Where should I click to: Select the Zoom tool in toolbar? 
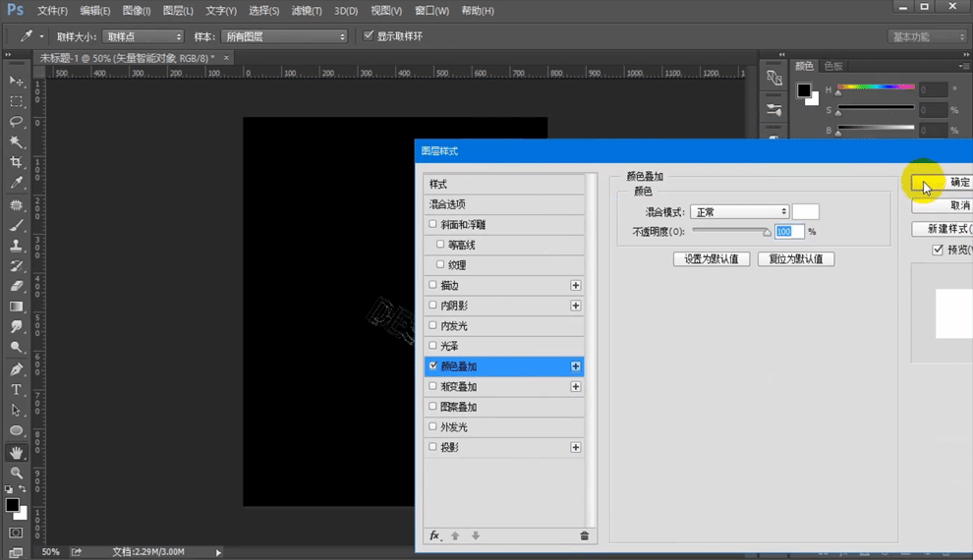click(16, 473)
